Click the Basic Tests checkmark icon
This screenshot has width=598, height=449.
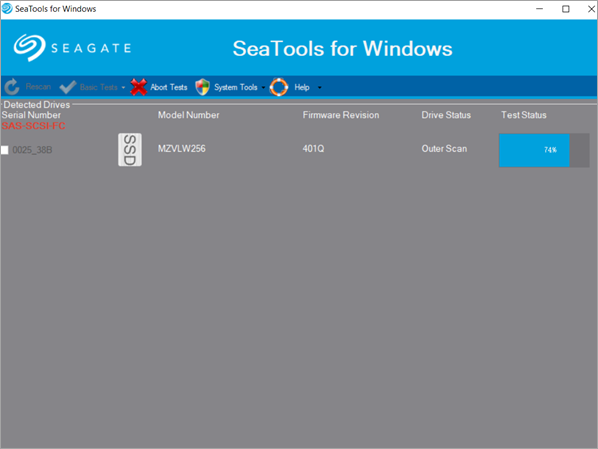pos(68,87)
